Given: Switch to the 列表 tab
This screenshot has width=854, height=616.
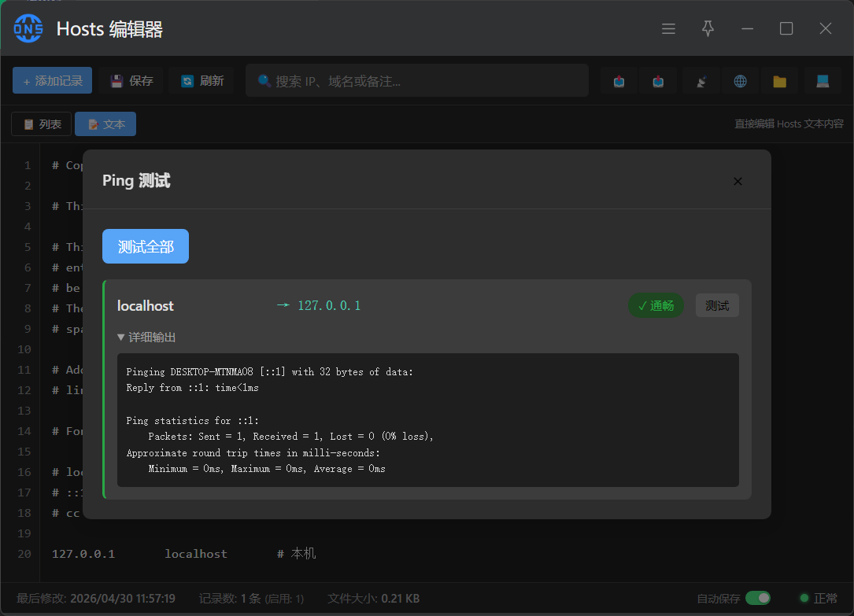Looking at the screenshot, I should [42, 124].
